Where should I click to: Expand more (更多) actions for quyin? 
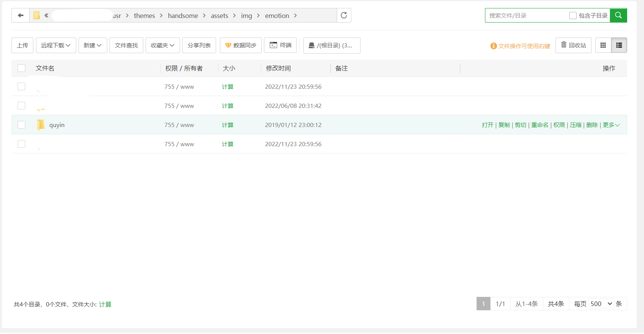coord(611,125)
